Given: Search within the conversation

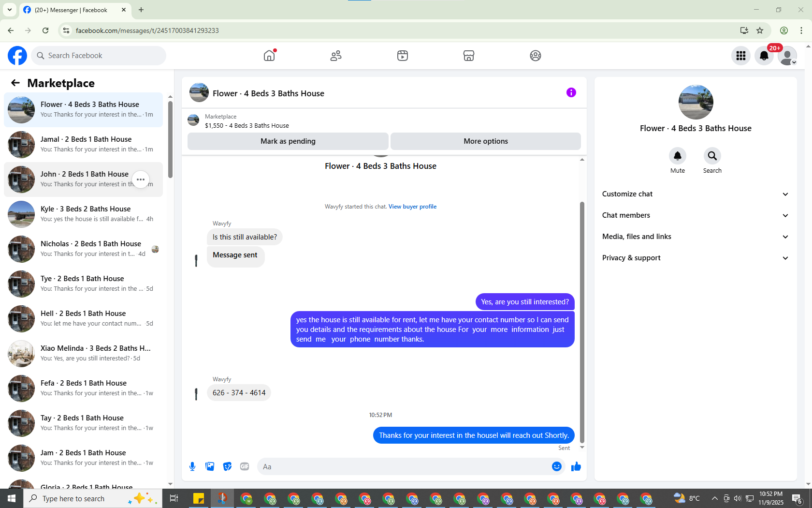Looking at the screenshot, I should (712, 156).
